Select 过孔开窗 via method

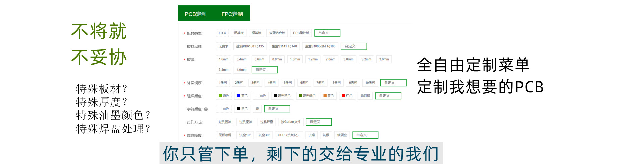(267, 122)
